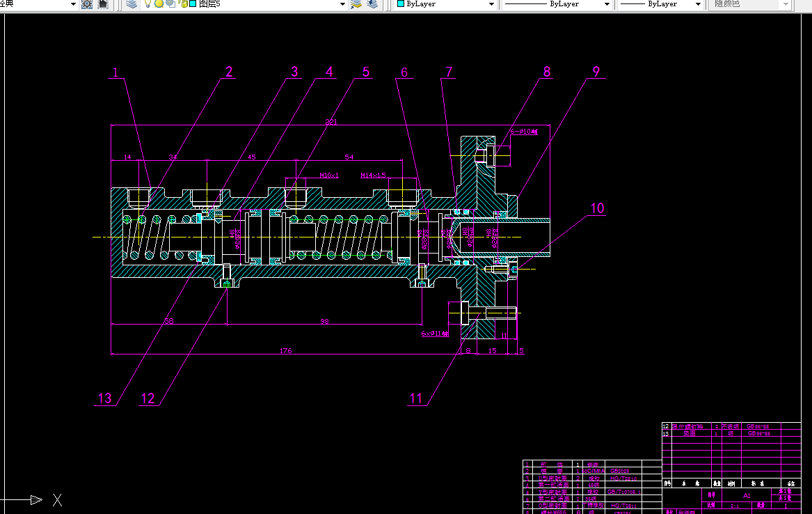Select the M10x1 thread annotation

pos(329,175)
